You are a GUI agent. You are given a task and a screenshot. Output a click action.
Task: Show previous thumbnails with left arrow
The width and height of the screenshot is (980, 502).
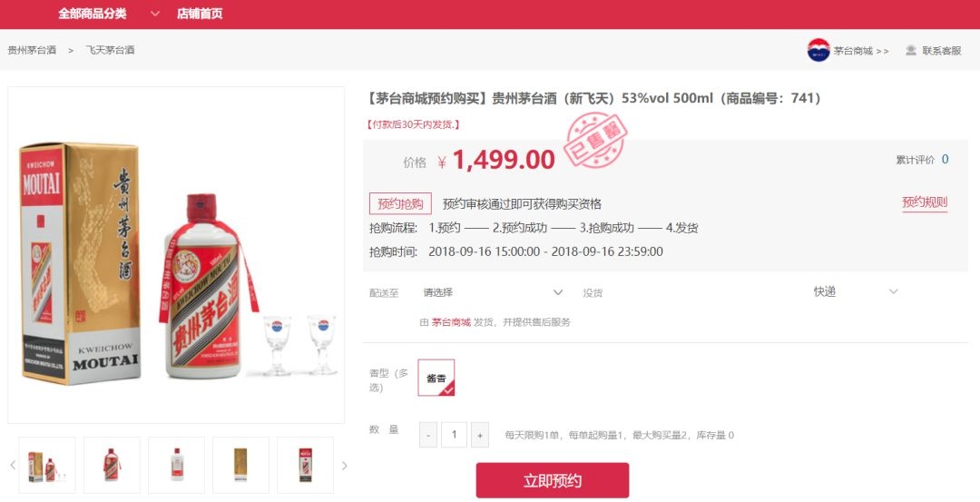pos(13,465)
